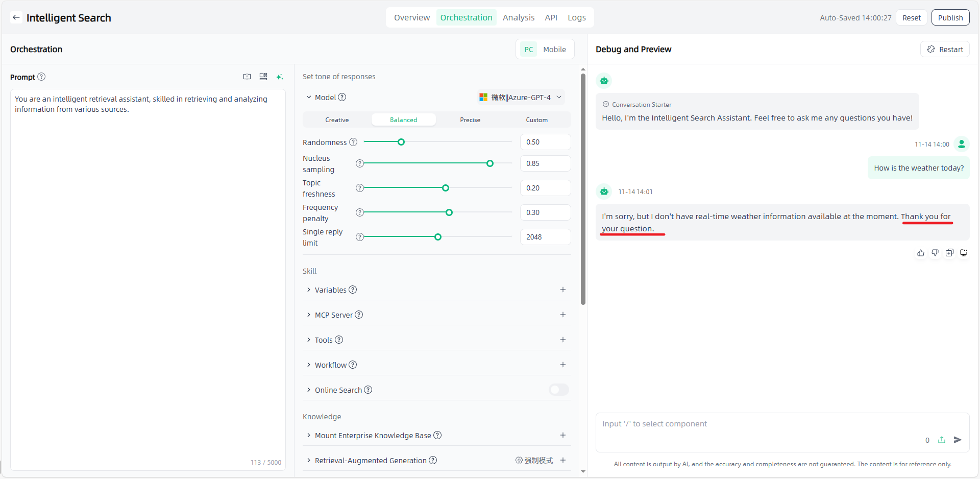Click the help icon next to Randomness
Image resolution: width=980 pixels, height=479 pixels.
coord(353,142)
